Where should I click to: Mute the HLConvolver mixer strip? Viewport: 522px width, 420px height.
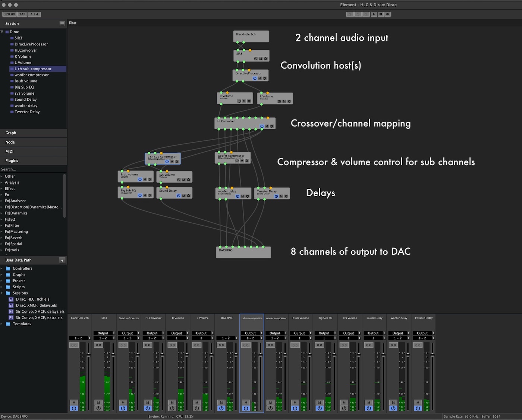(148, 402)
